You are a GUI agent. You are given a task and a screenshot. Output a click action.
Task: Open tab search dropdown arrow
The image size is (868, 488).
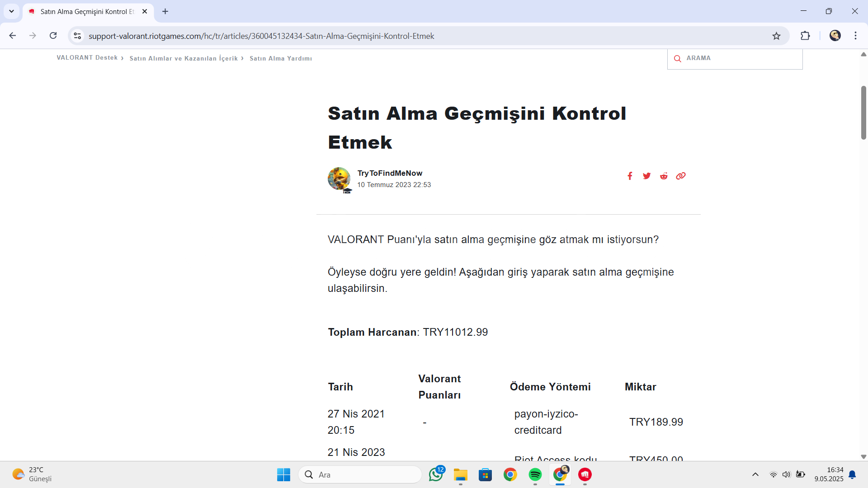[11, 11]
